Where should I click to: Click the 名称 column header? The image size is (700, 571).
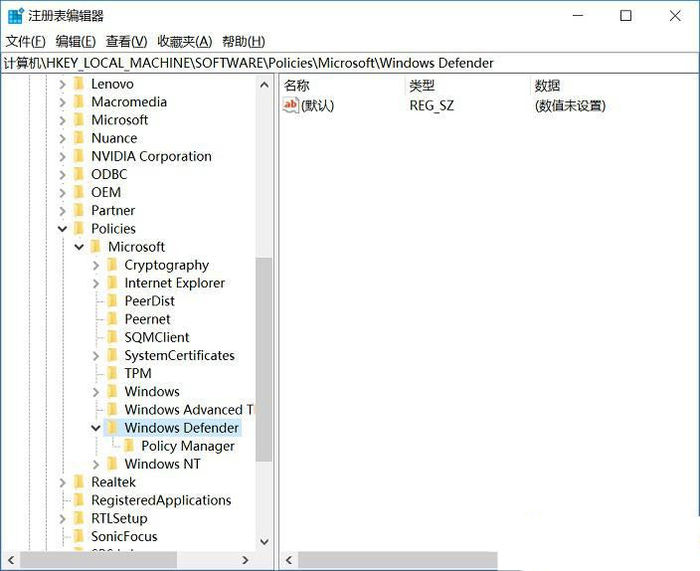pos(297,85)
